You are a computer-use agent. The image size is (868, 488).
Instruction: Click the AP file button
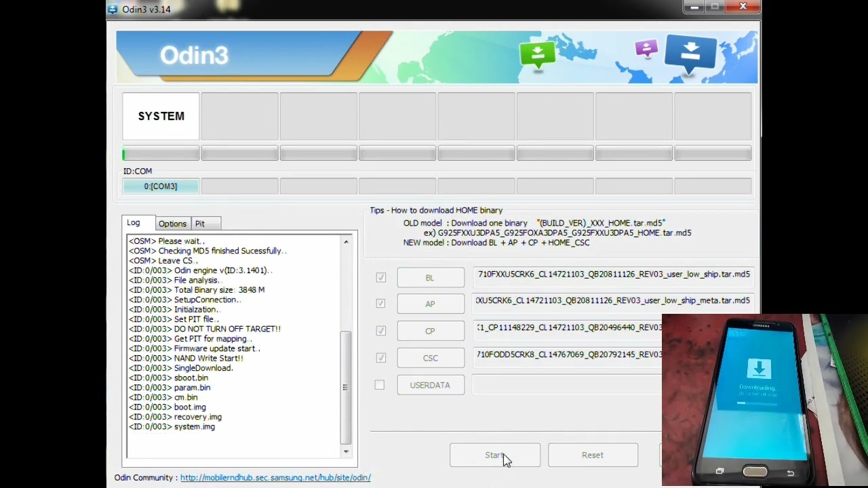(x=431, y=304)
